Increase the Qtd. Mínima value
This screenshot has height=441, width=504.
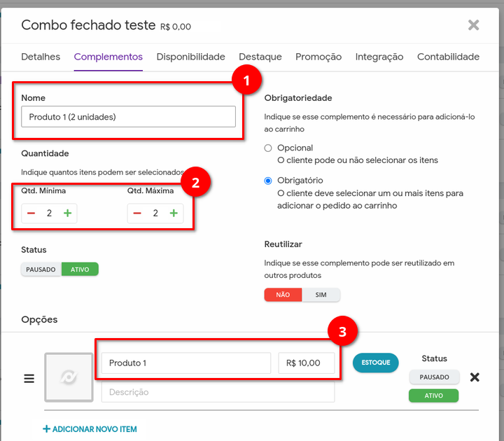67,213
